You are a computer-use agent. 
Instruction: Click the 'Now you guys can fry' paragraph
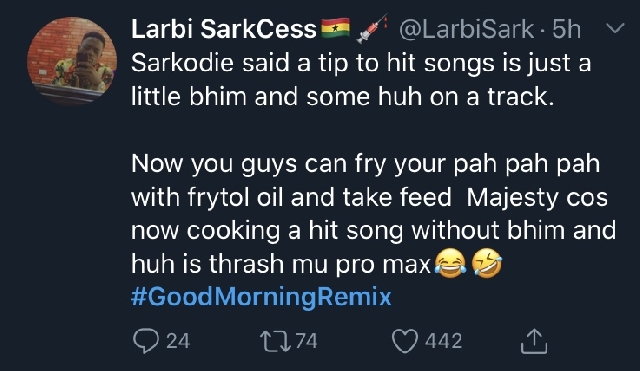(373, 214)
